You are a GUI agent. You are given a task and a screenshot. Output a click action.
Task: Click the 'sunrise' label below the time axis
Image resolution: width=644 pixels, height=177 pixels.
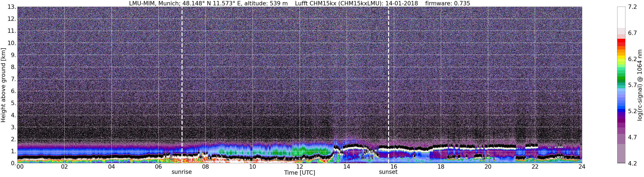click(181, 172)
